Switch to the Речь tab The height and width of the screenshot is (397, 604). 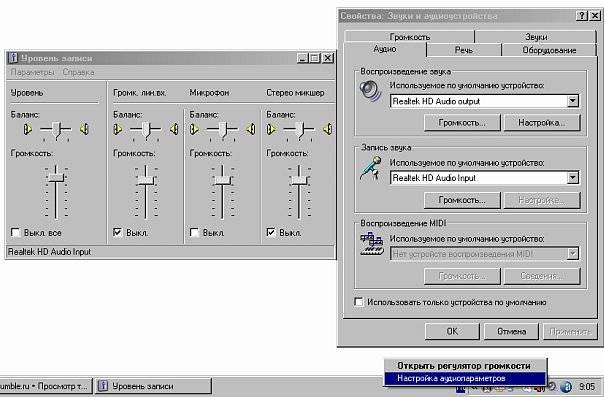(x=464, y=50)
